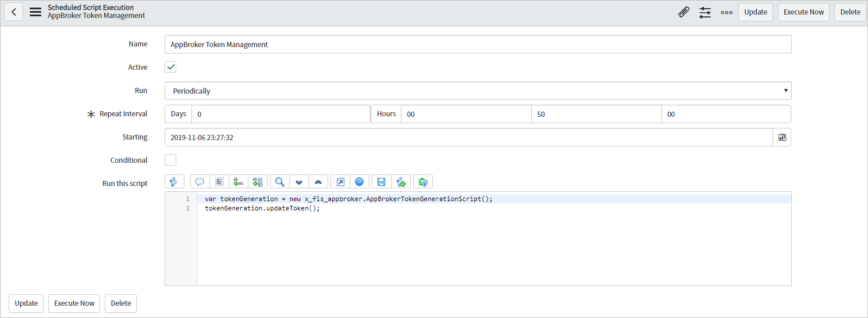The image size is (868, 318).
Task: Click the Name input field
Action: (x=478, y=44)
